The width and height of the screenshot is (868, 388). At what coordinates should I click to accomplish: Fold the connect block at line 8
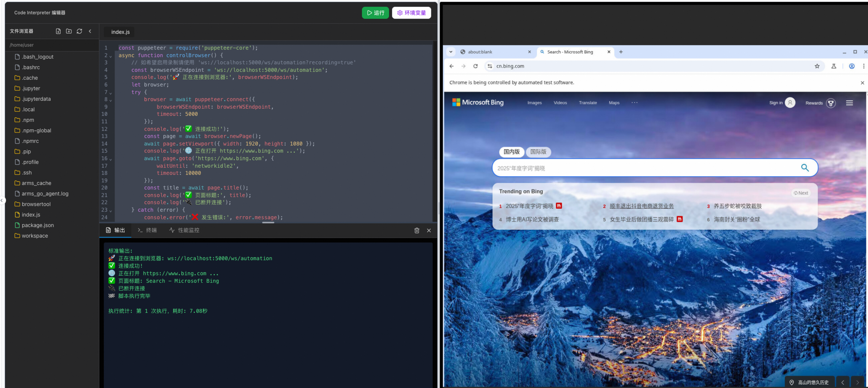click(111, 100)
